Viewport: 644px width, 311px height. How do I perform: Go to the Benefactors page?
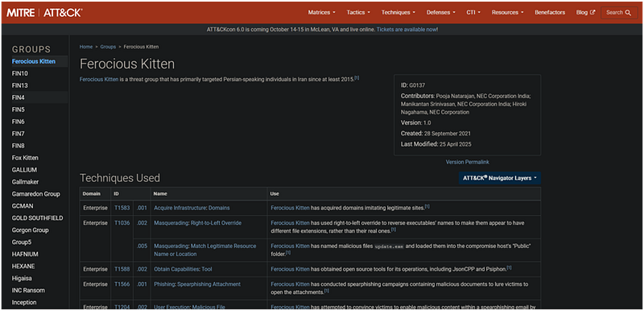550,12
